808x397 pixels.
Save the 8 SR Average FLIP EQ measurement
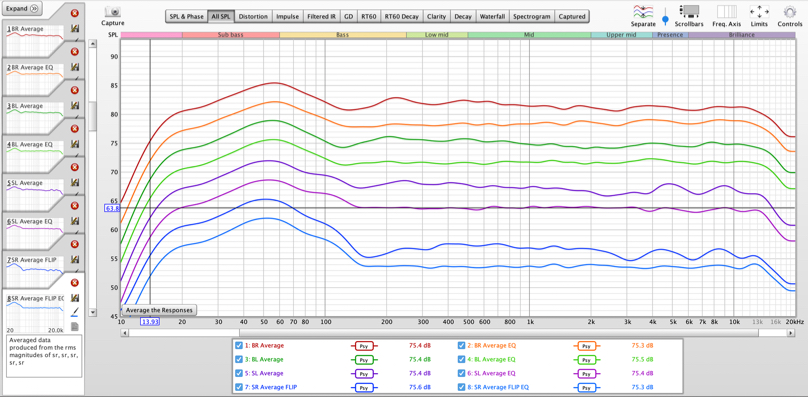(75, 298)
